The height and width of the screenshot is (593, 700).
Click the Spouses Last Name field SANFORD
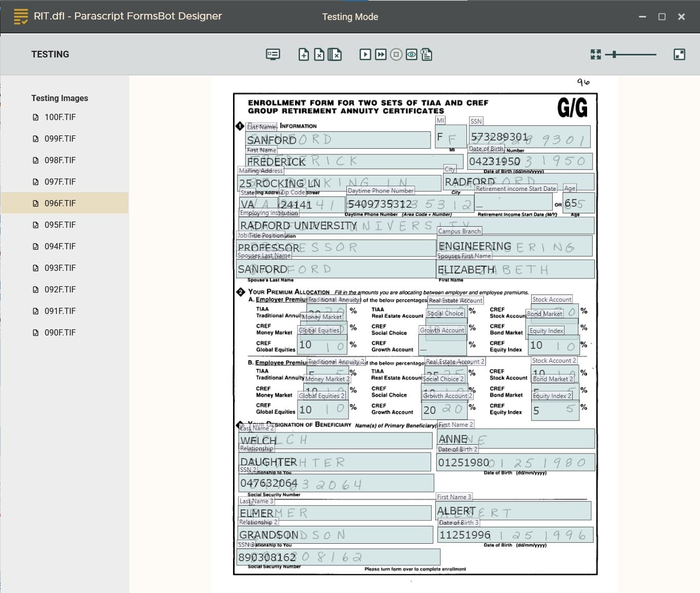click(x=336, y=269)
